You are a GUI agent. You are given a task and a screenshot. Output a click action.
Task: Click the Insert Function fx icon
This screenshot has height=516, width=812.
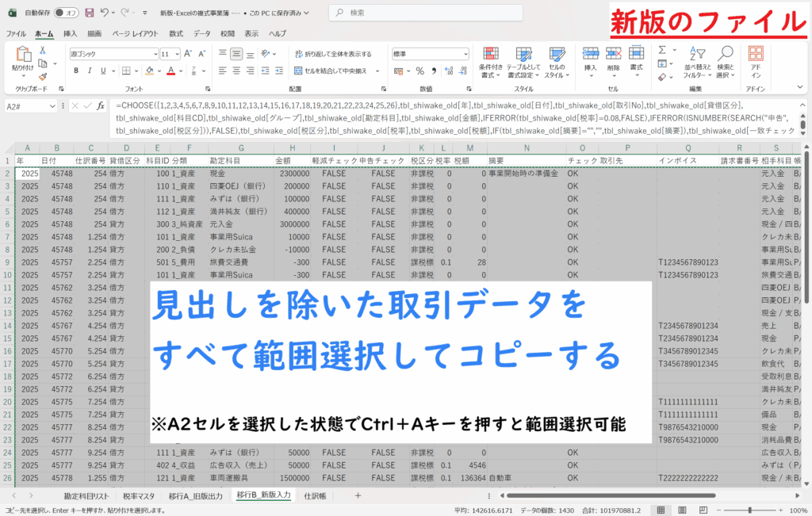[x=101, y=105]
